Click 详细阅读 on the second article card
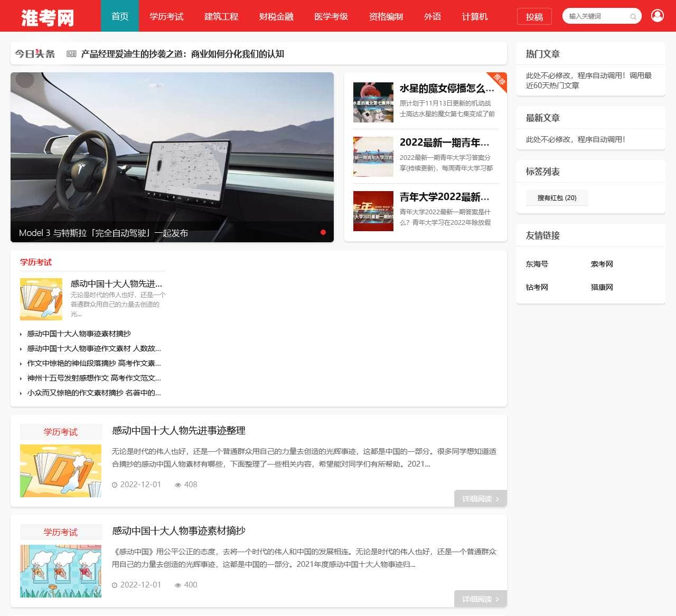The height and width of the screenshot is (616, 676). (481, 599)
